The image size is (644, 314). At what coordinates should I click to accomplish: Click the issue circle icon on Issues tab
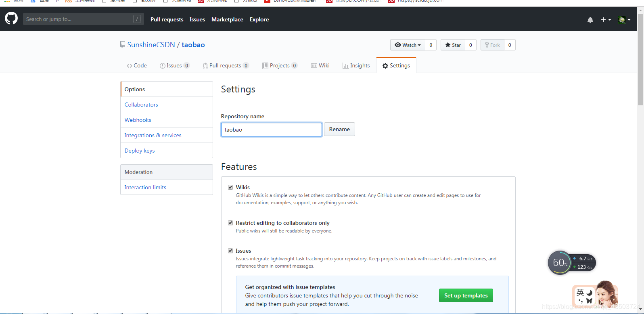pyautogui.click(x=163, y=66)
